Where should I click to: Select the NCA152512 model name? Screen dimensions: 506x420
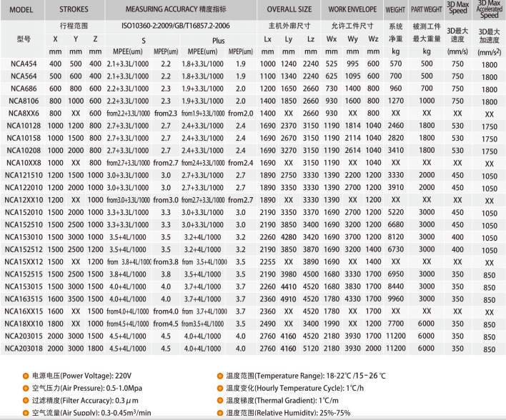point(24,249)
